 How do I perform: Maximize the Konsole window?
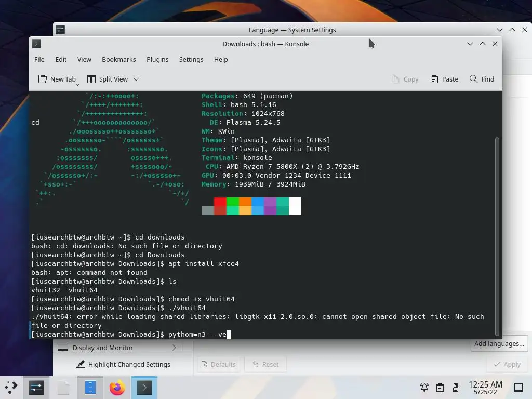[x=483, y=44]
